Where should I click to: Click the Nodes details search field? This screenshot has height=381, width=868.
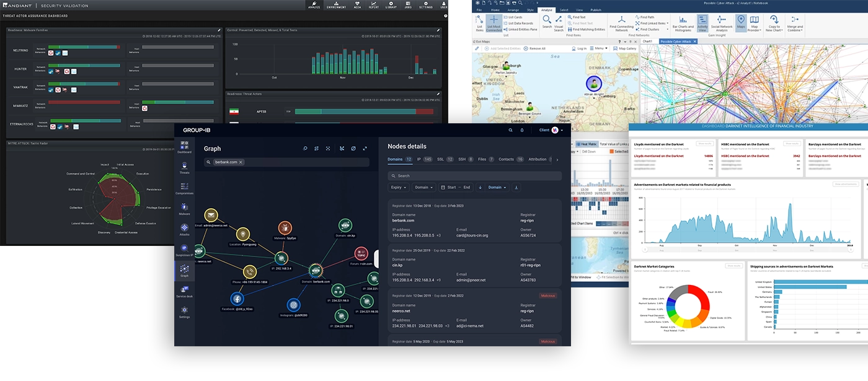[474, 176]
